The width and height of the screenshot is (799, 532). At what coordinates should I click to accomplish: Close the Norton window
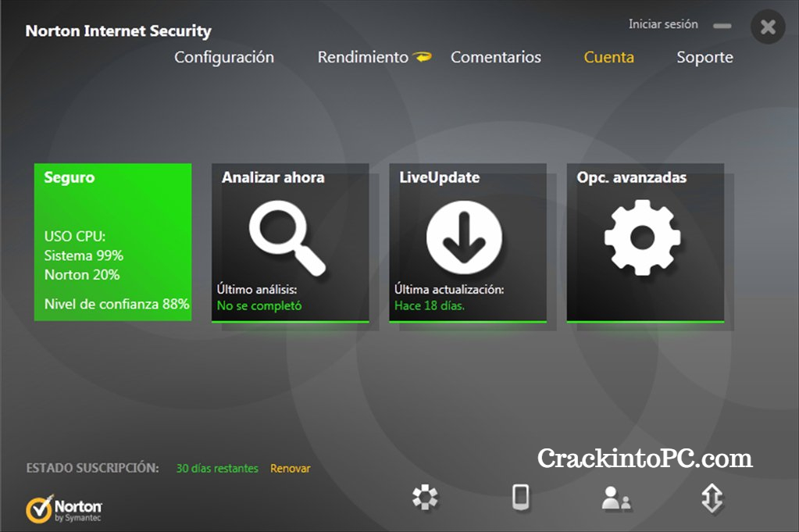768,27
